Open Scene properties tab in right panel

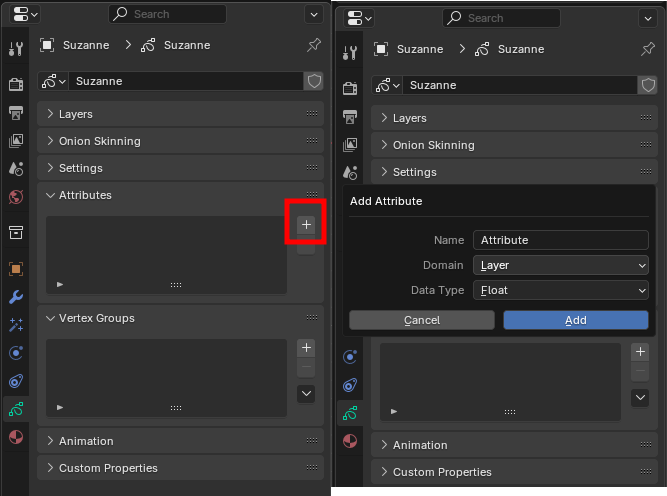(x=350, y=173)
